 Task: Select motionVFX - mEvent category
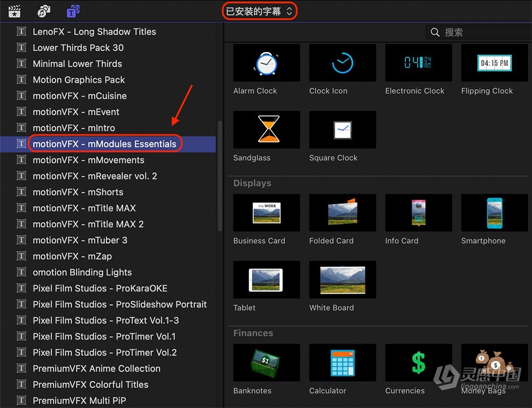point(108,112)
